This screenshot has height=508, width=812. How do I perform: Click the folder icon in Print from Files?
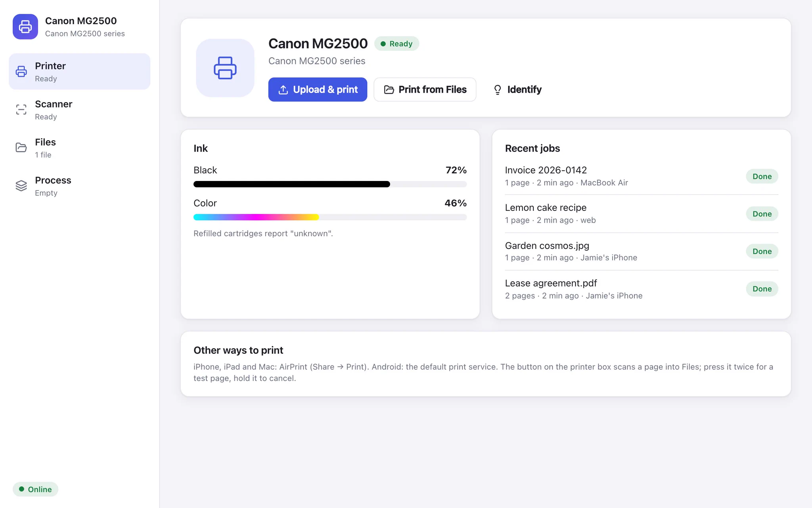pos(389,90)
